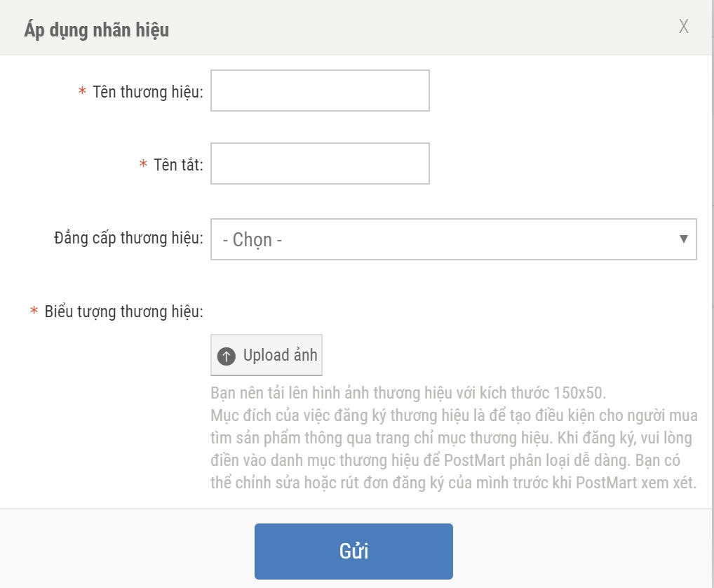Screen dimensions: 714x588
Task: Click the "Tên tắt:" label
Action: [x=179, y=165]
